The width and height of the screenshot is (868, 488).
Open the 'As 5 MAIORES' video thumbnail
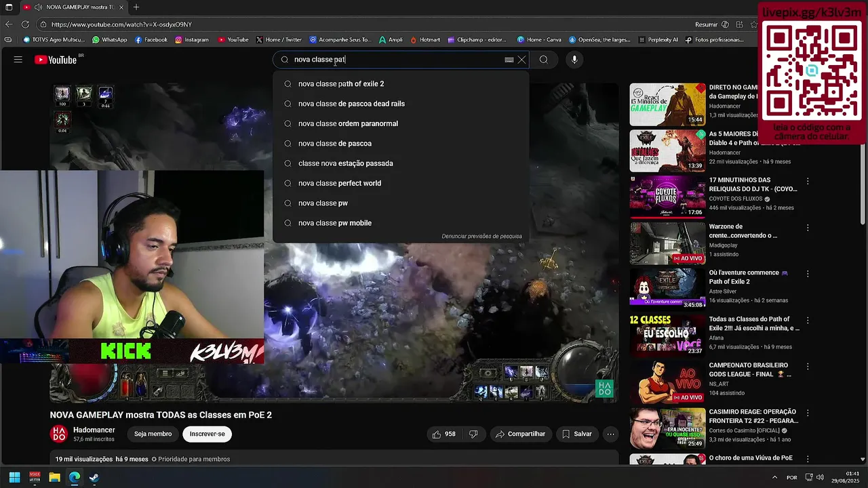tap(667, 150)
